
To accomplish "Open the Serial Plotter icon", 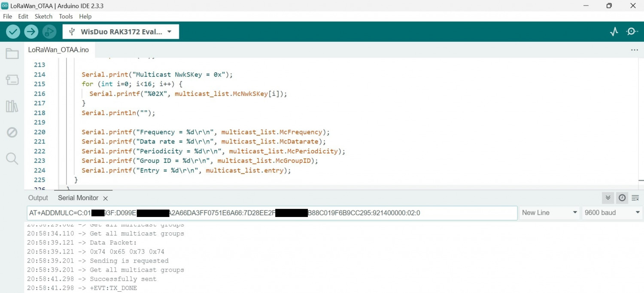I will [614, 31].
